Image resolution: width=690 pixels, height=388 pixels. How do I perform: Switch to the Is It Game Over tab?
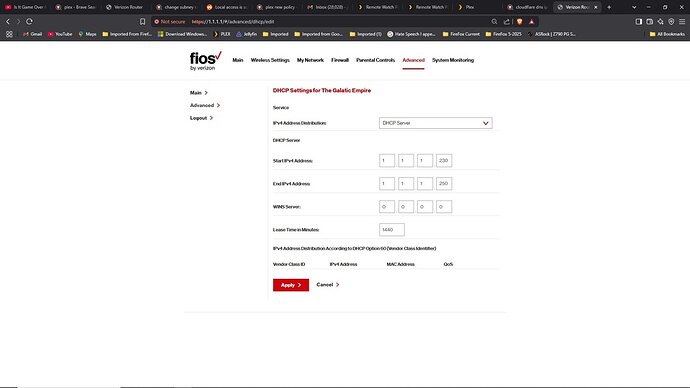click(26, 7)
